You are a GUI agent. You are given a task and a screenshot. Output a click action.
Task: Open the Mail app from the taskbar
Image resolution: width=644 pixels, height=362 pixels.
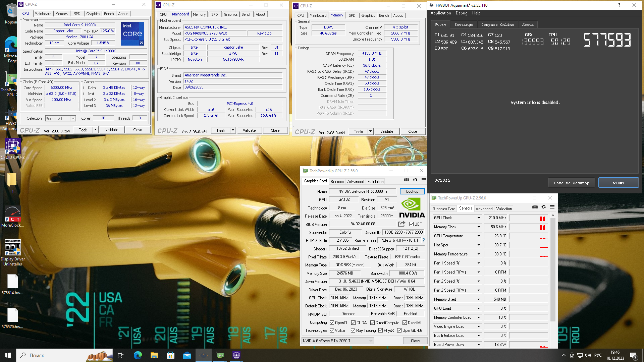[x=187, y=355]
